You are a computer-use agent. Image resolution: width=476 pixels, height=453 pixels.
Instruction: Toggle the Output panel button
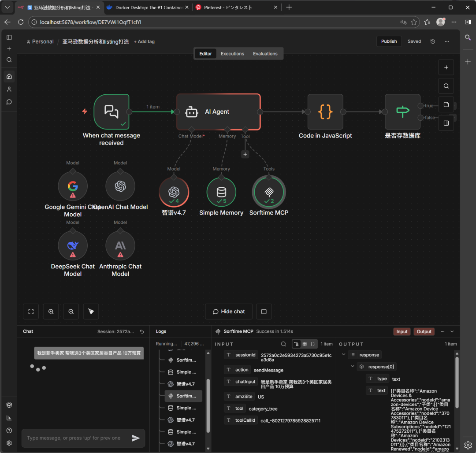click(x=424, y=332)
